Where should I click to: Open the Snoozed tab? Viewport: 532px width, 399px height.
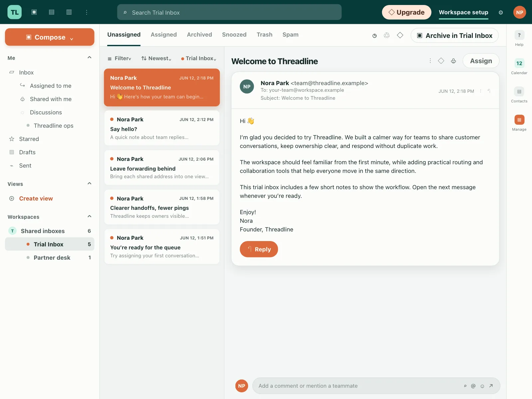coord(234,35)
